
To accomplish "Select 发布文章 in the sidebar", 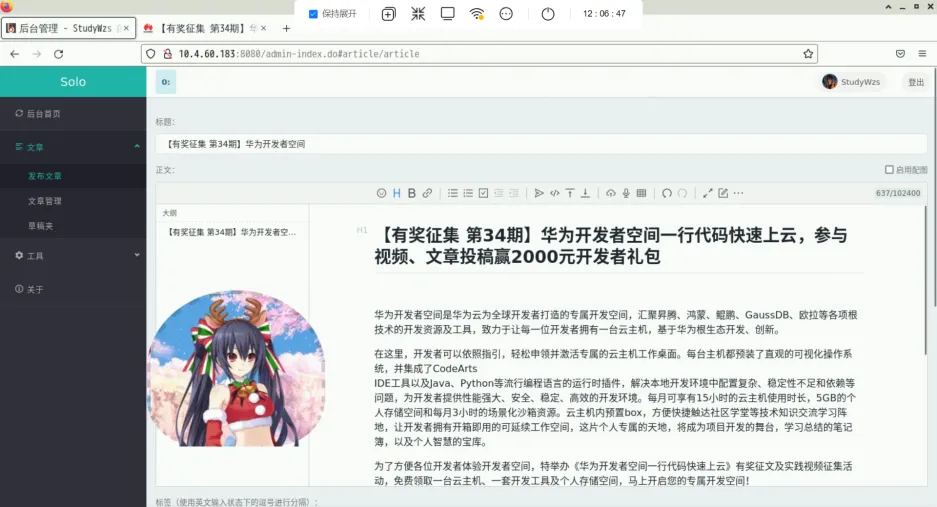I will point(73,176).
